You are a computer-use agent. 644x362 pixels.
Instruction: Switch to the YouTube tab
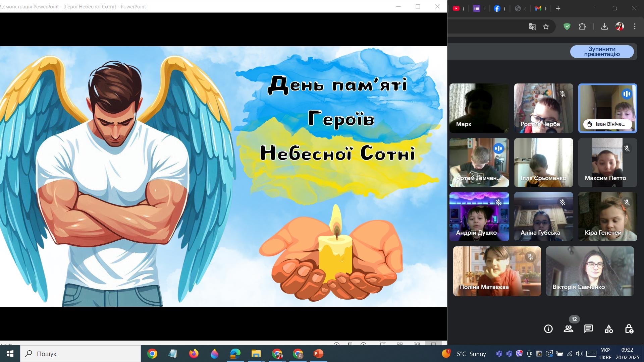tap(456, 8)
